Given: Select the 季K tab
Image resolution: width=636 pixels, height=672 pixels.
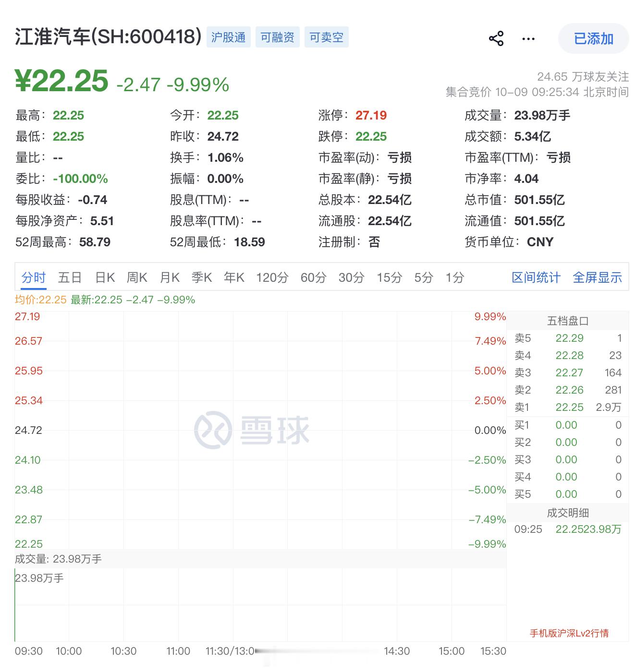Looking at the screenshot, I should [202, 277].
